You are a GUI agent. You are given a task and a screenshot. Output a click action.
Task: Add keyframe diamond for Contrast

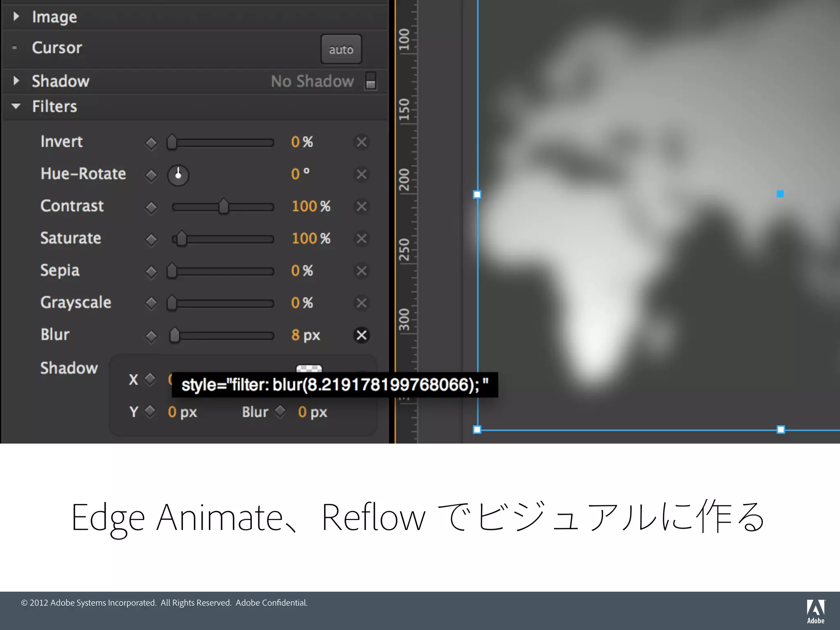point(151,208)
